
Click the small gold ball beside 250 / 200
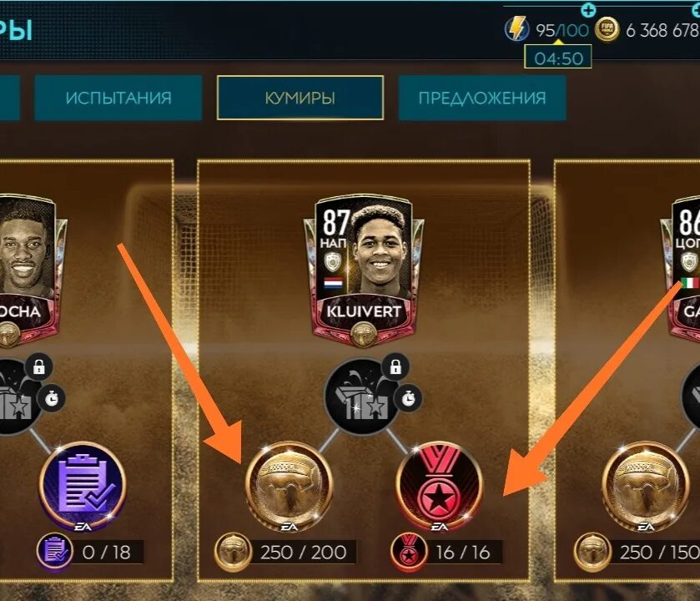[x=233, y=552]
